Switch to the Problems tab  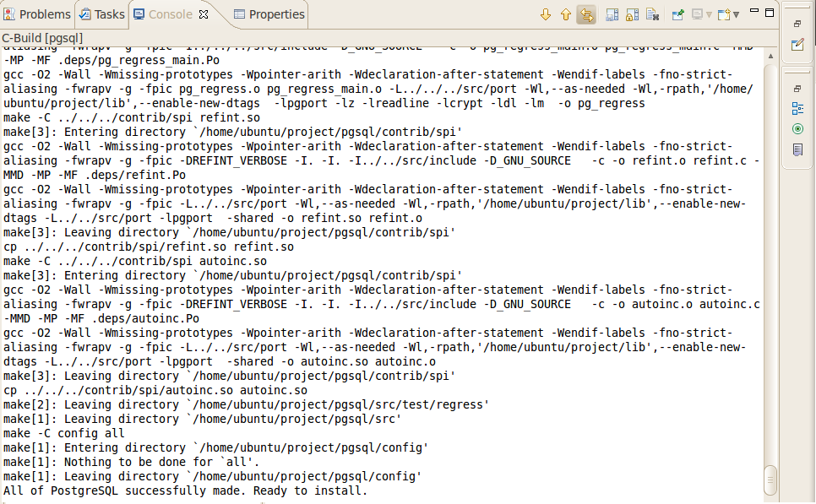38,14
